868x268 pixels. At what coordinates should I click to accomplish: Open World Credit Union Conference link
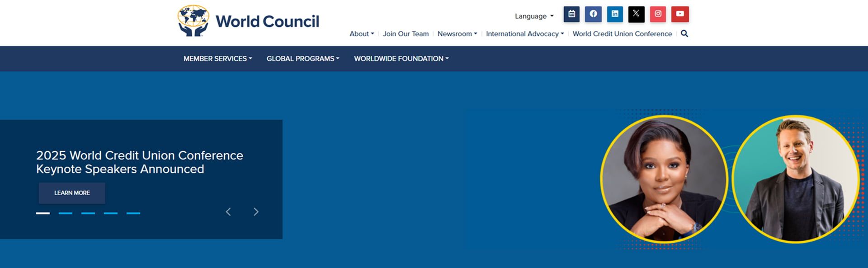tap(622, 34)
